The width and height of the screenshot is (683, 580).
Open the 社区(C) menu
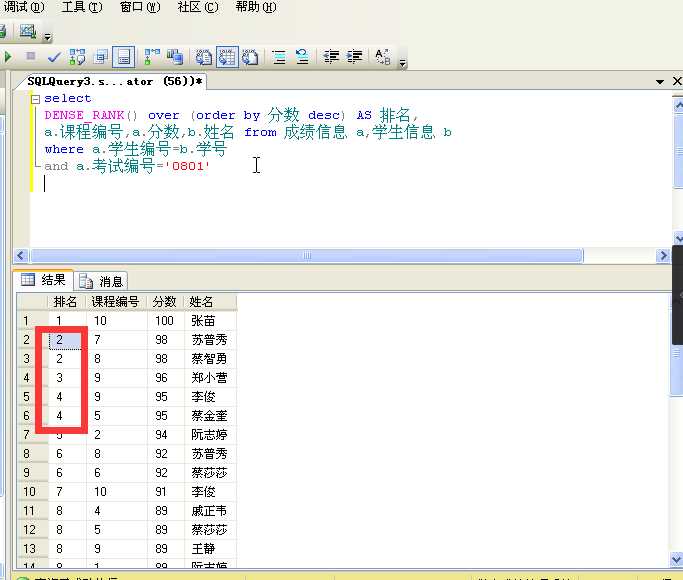198,7
